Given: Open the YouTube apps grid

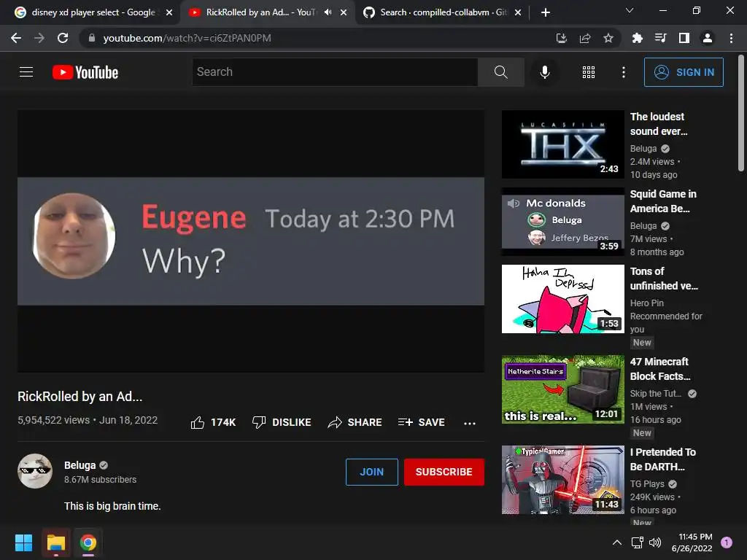Looking at the screenshot, I should coord(589,72).
